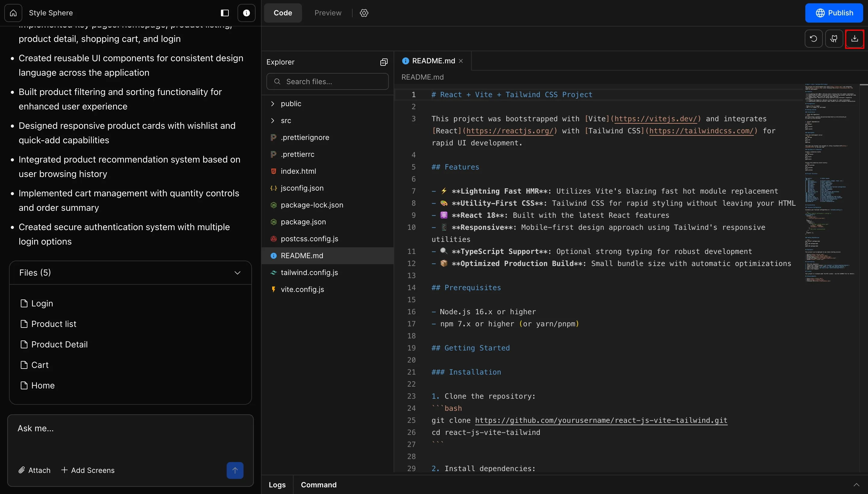
Task: Open the project info icon
Action: point(247,13)
